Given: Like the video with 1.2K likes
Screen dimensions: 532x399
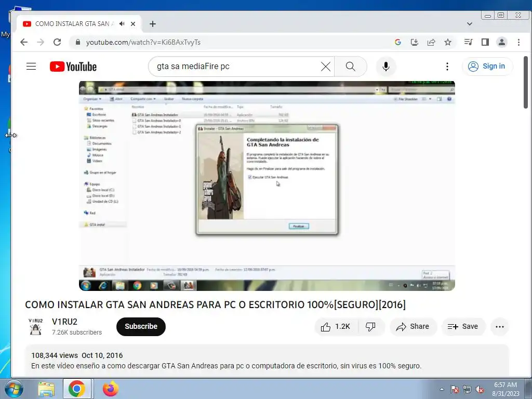Looking at the screenshot, I should [336, 326].
